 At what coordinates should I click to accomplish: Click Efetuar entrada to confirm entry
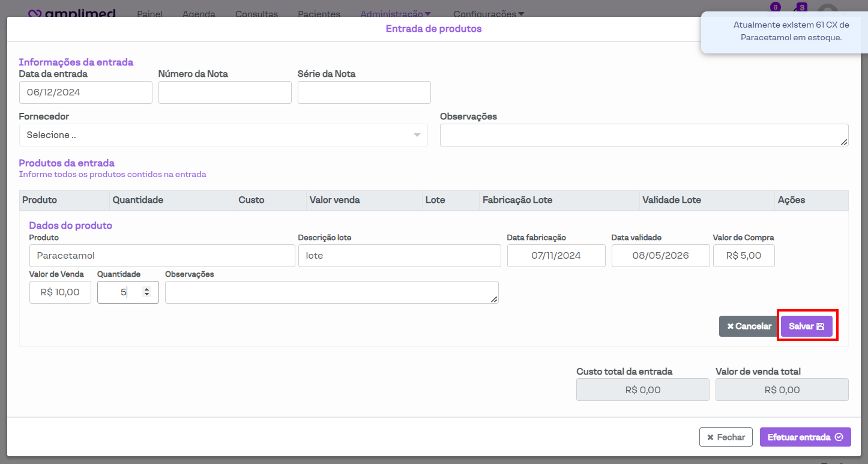click(805, 437)
